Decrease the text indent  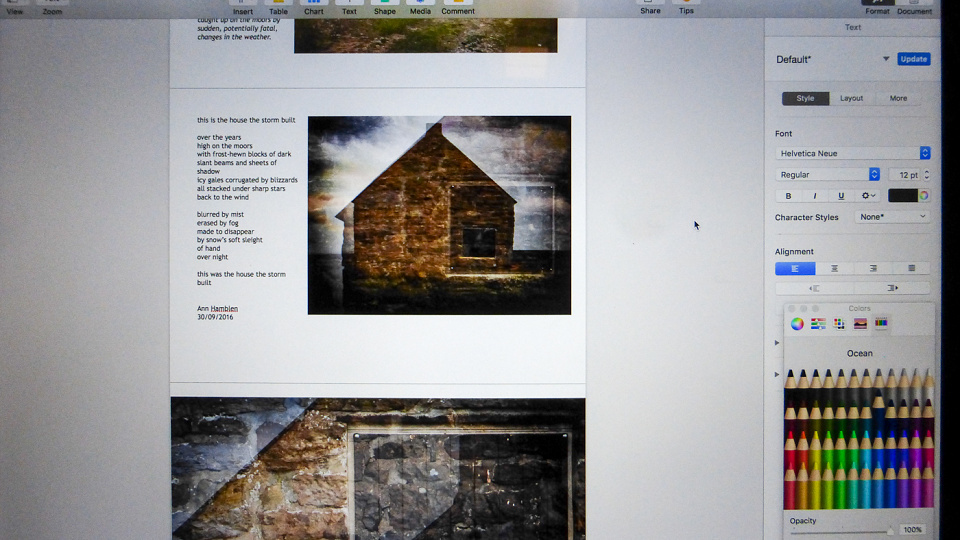click(814, 288)
